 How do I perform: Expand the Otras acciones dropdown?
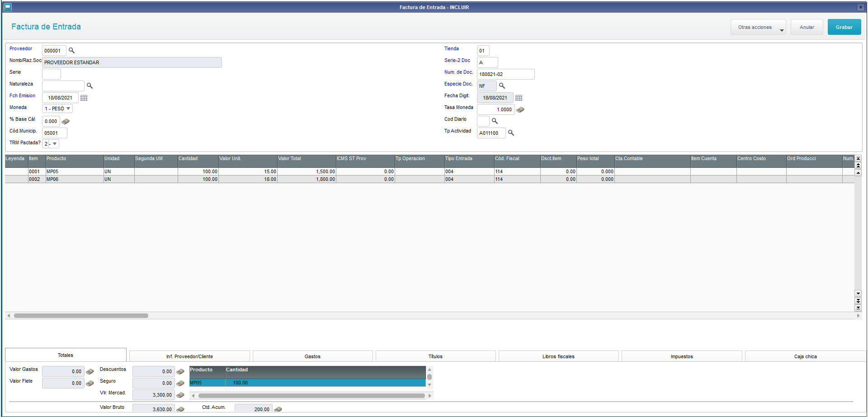coord(758,27)
